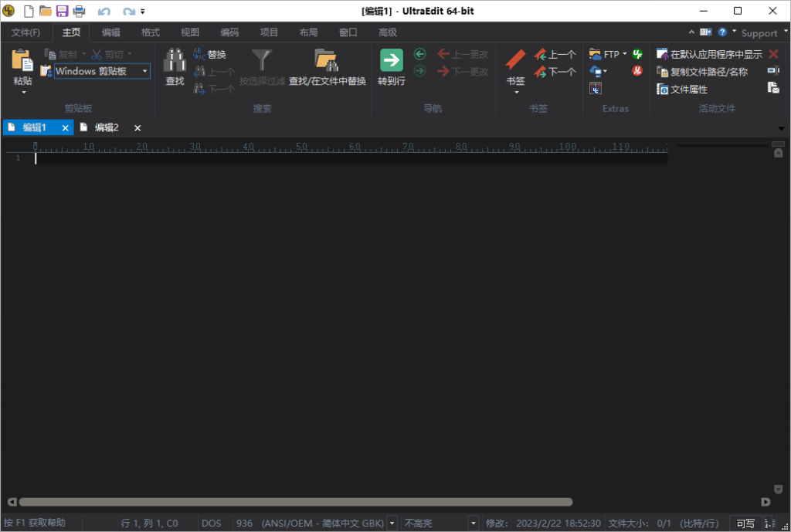791x532 pixels.
Task: Switch to the Home (主页) ribbon tab
Action: tap(71, 32)
